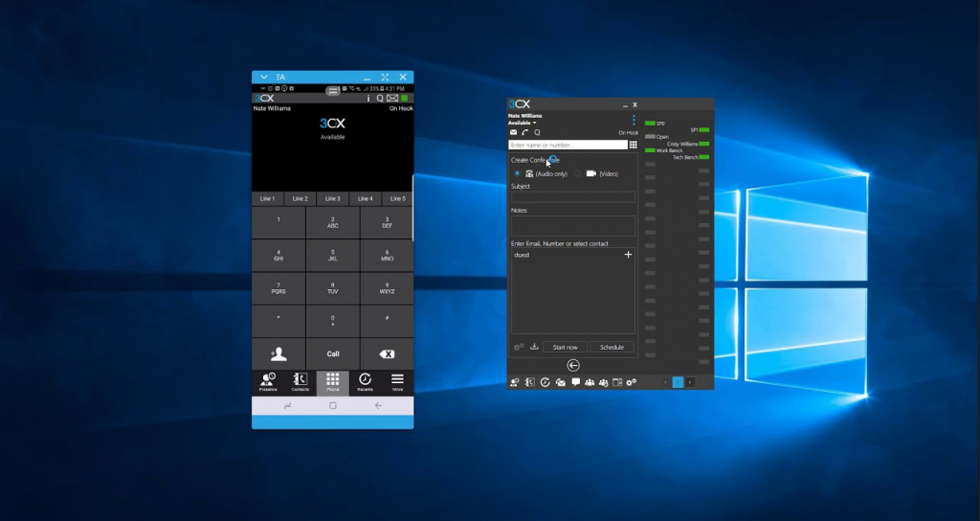Go to next BLF page arrow

tap(689, 382)
